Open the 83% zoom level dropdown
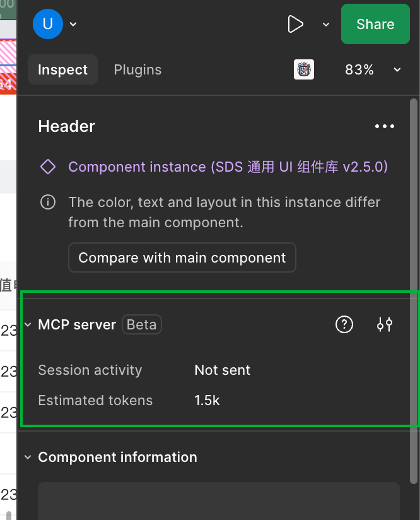 tap(373, 69)
